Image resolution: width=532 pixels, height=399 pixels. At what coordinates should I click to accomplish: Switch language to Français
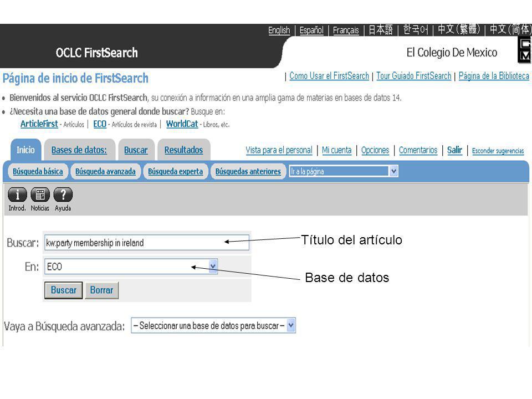tap(346, 30)
